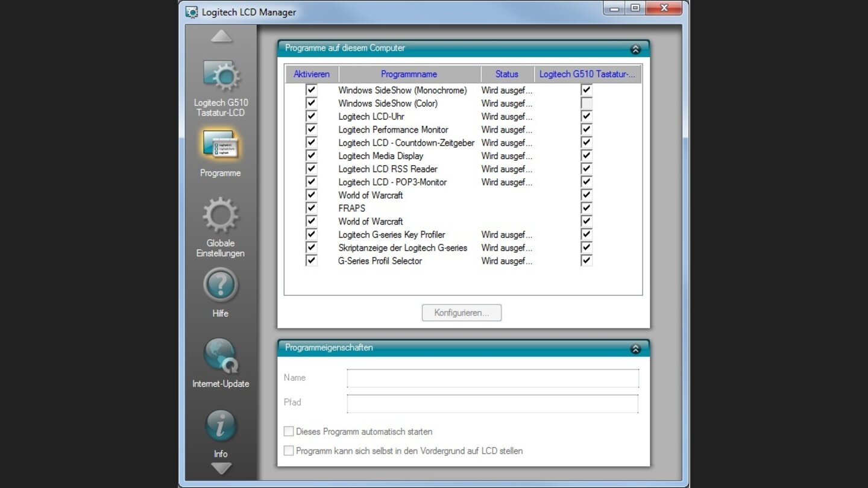Select the Programme sidebar icon
The width and height of the screenshot is (868, 488).
(x=221, y=145)
